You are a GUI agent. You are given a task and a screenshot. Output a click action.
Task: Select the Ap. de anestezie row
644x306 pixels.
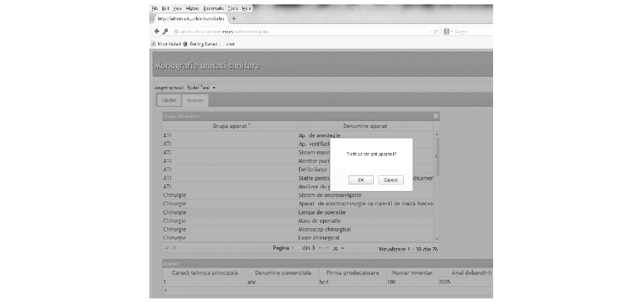[x=298, y=136]
